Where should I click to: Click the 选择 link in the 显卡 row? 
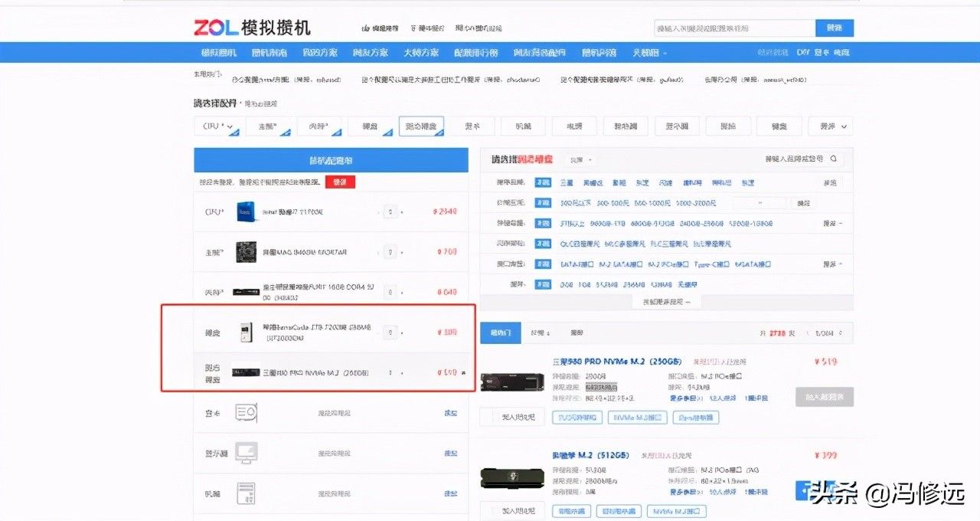pyautogui.click(x=451, y=413)
